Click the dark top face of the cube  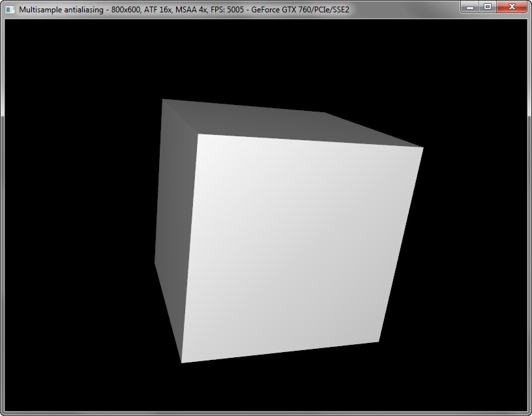point(288,124)
